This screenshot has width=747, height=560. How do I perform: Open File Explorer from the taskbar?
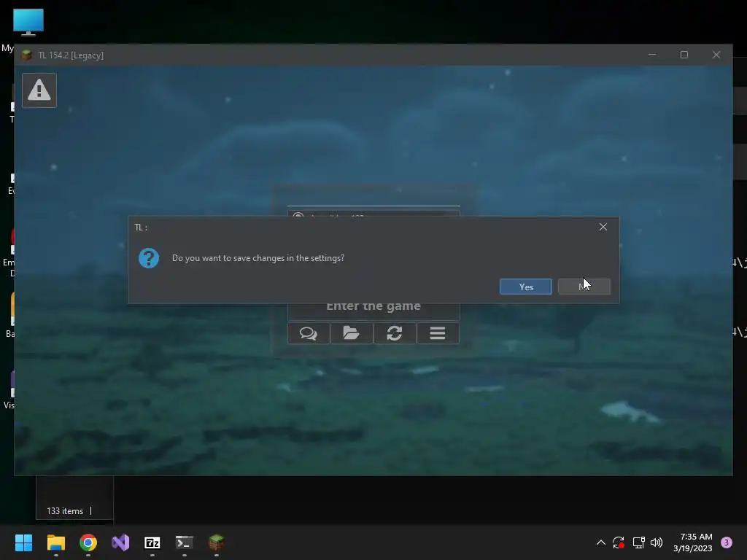[55, 542]
